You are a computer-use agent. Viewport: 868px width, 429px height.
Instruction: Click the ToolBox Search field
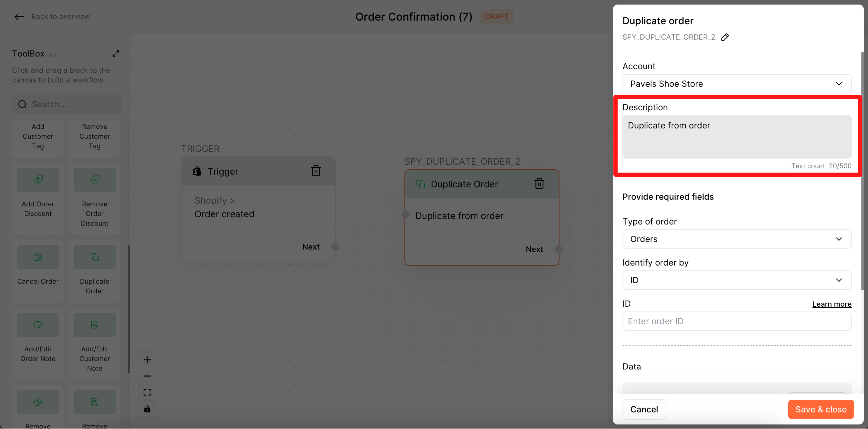67,104
